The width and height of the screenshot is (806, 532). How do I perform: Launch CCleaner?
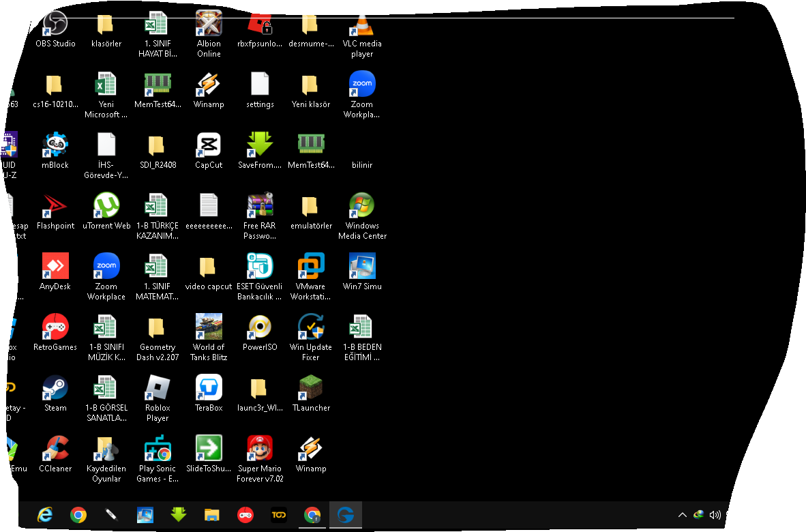click(x=55, y=454)
